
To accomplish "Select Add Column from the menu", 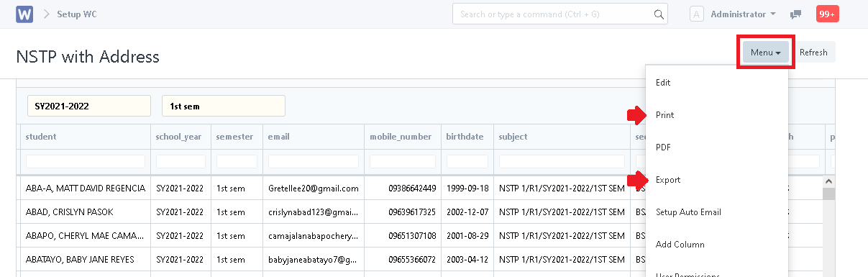I will [680, 245].
